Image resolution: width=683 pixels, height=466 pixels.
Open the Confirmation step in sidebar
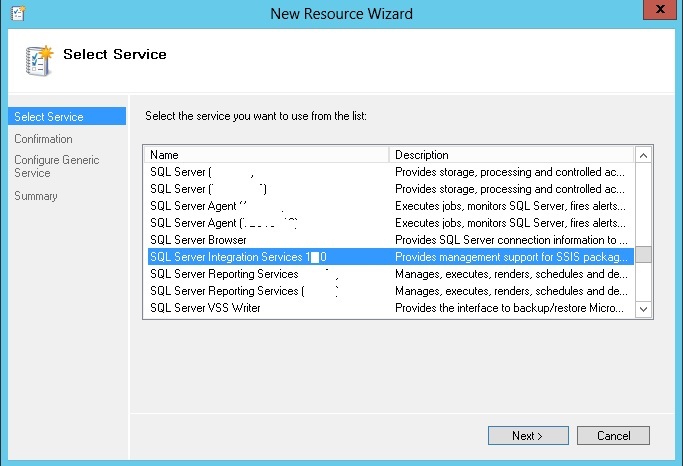(43, 139)
